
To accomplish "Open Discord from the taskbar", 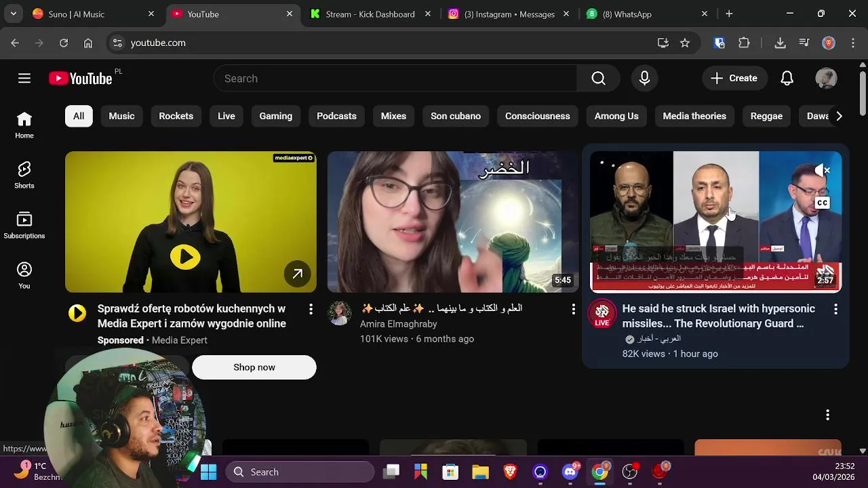I will (570, 472).
